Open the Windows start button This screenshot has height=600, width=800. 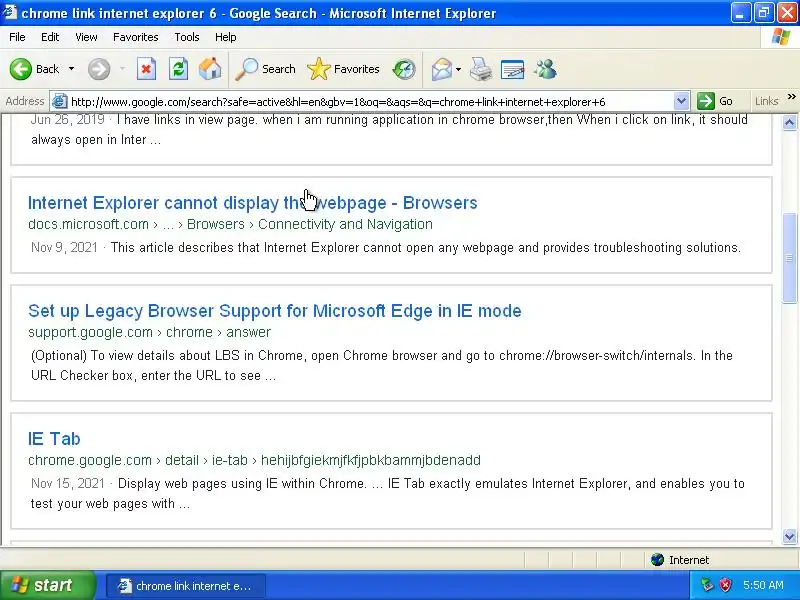(x=47, y=585)
